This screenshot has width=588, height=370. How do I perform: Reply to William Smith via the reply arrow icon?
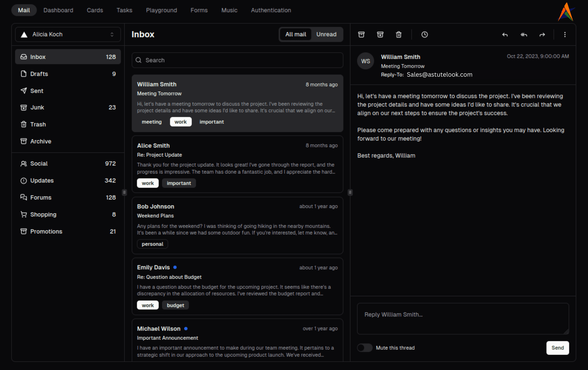click(505, 34)
